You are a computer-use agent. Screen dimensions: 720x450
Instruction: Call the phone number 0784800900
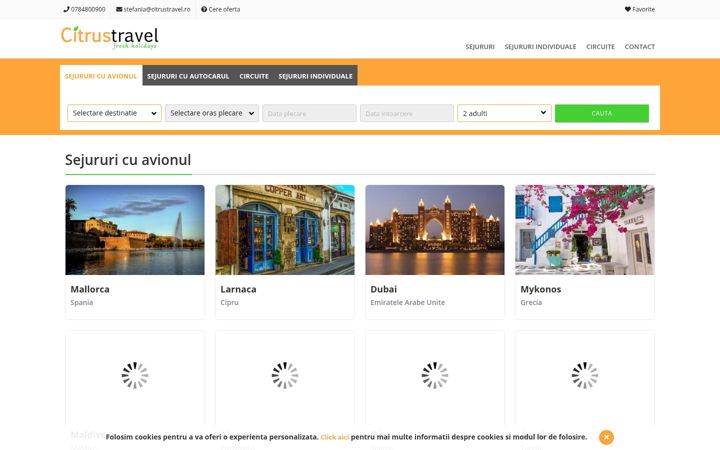(x=88, y=9)
